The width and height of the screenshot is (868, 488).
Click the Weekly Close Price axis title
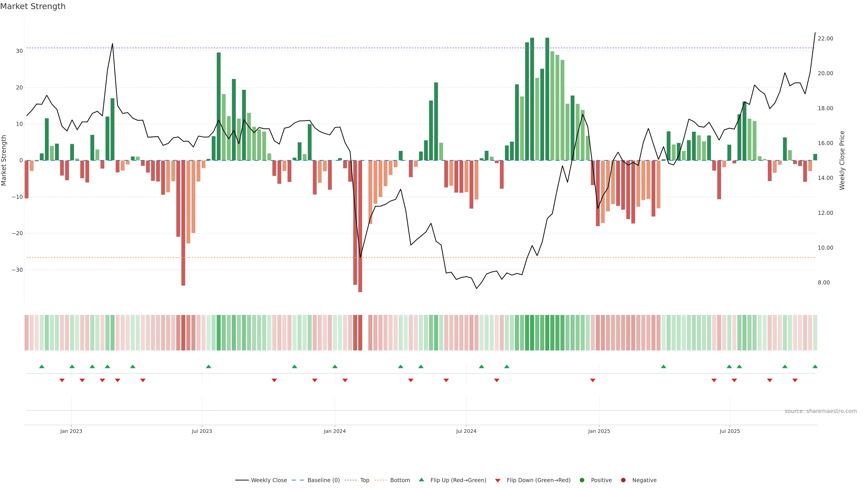pyautogui.click(x=842, y=160)
